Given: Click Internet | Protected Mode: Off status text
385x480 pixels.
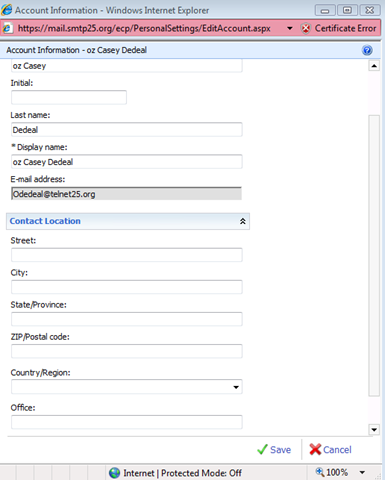Looking at the screenshot, I should [182, 473].
